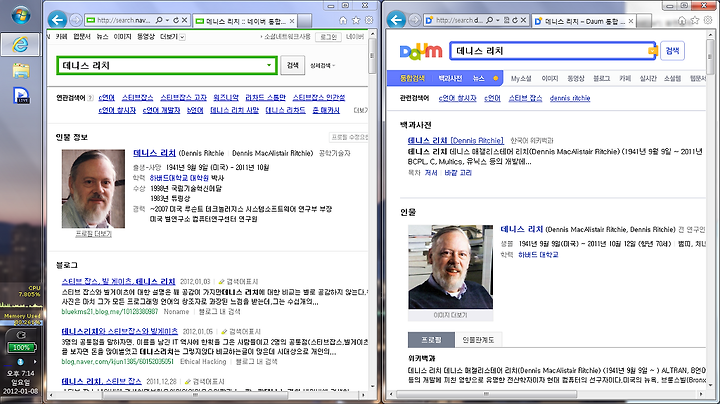Open the 동영상 menu in the Naver top navigation
Image resolution: width=720 pixels, height=404 pixels.
(x=146, y=37)
